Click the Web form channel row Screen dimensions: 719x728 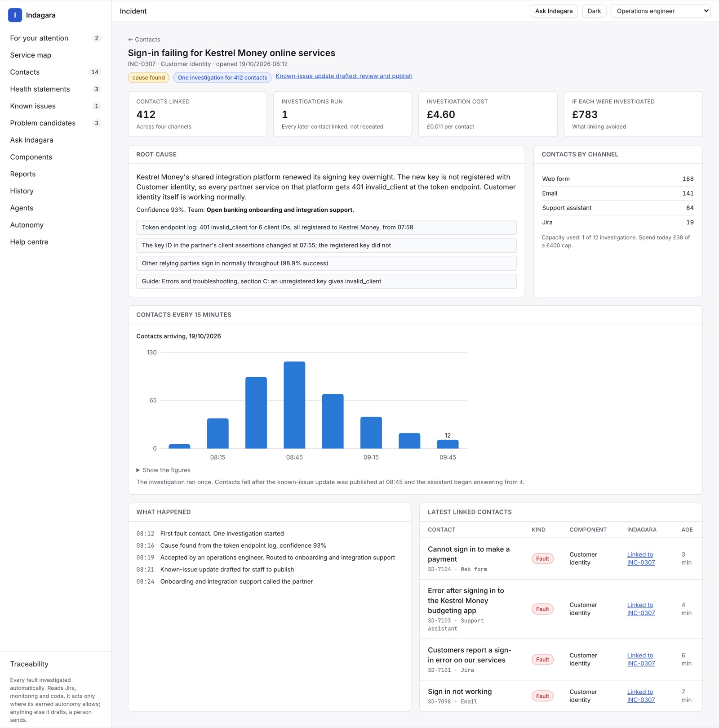(618, 179)
